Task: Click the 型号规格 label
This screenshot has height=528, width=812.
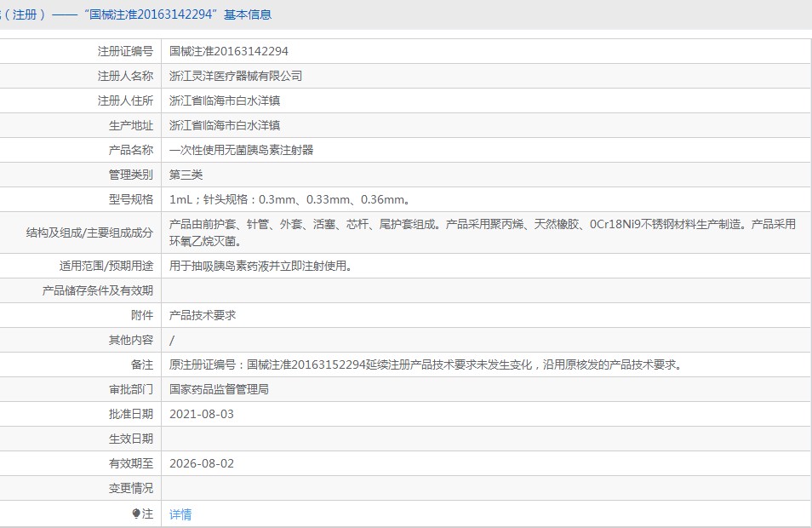Action: coord(131,199)
